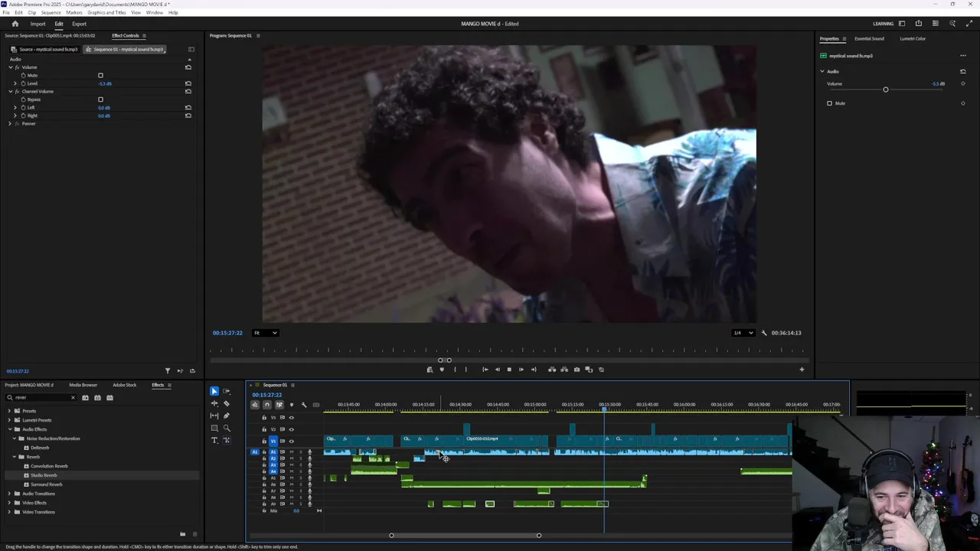Screen dimensions: 980x551
Task: Select the Pen tool
Action: (x=227, y=416)
